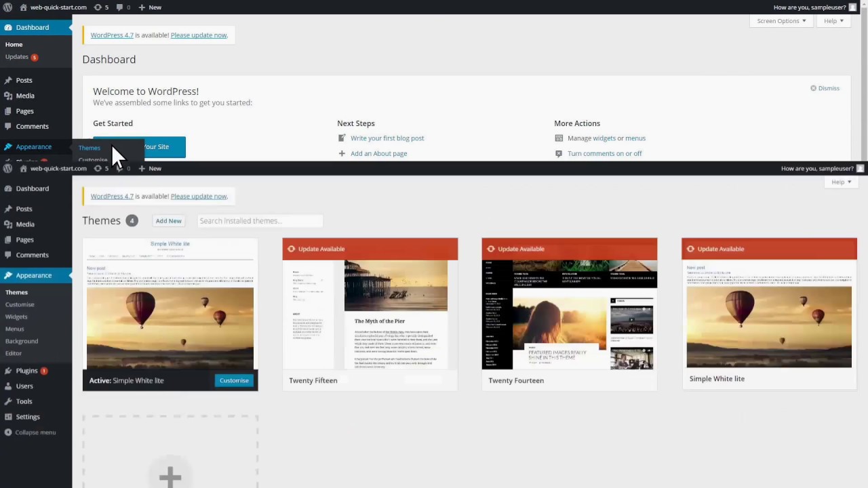Click the Add New button next to Themes heading

pos(169,221)
